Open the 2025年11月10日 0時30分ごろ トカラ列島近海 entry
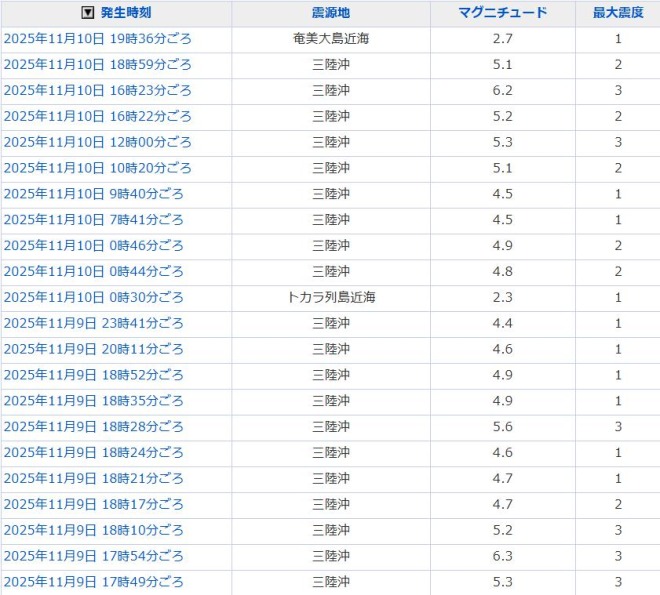This screenshot has height=595, width=660. (93, 298)
